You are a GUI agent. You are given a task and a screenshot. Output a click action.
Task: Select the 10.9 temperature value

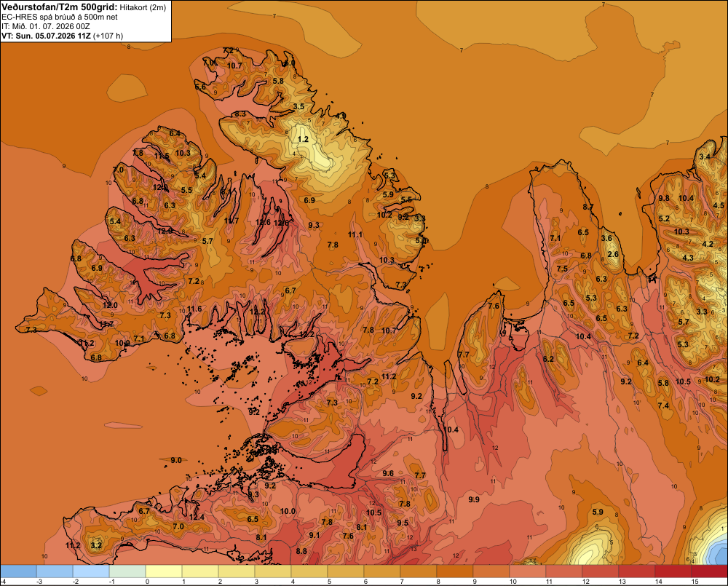pyautogui.click(x=122, y=343)
